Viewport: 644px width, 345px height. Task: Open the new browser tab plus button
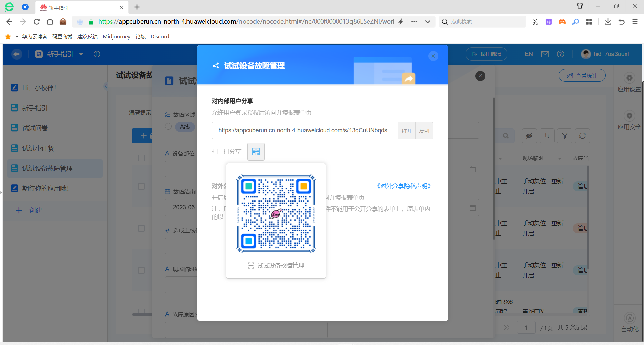click(137, 7)
